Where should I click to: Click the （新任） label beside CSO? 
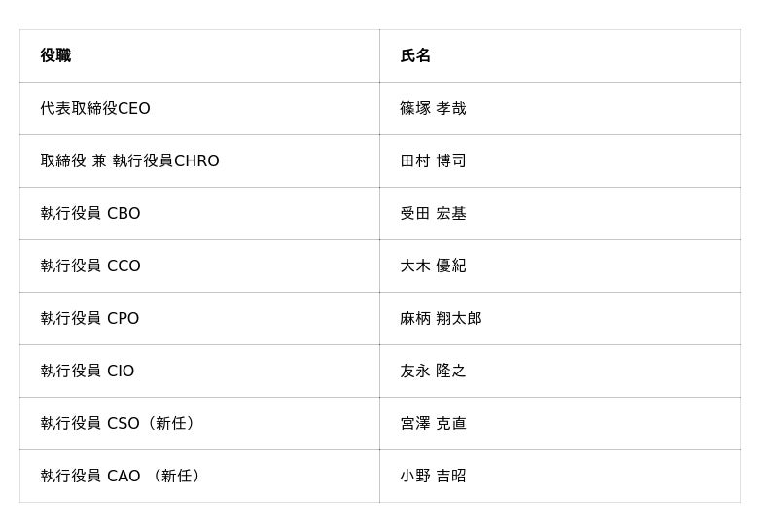[x=171, y=424]
